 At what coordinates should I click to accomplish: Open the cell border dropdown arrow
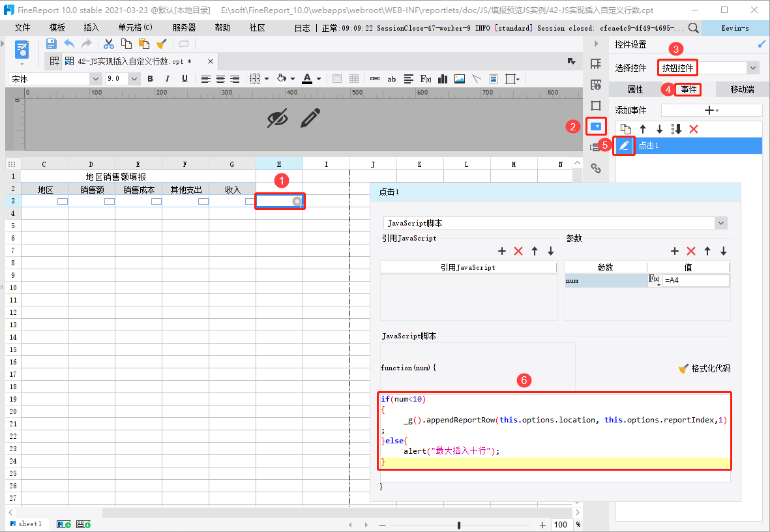coord(267,79)
